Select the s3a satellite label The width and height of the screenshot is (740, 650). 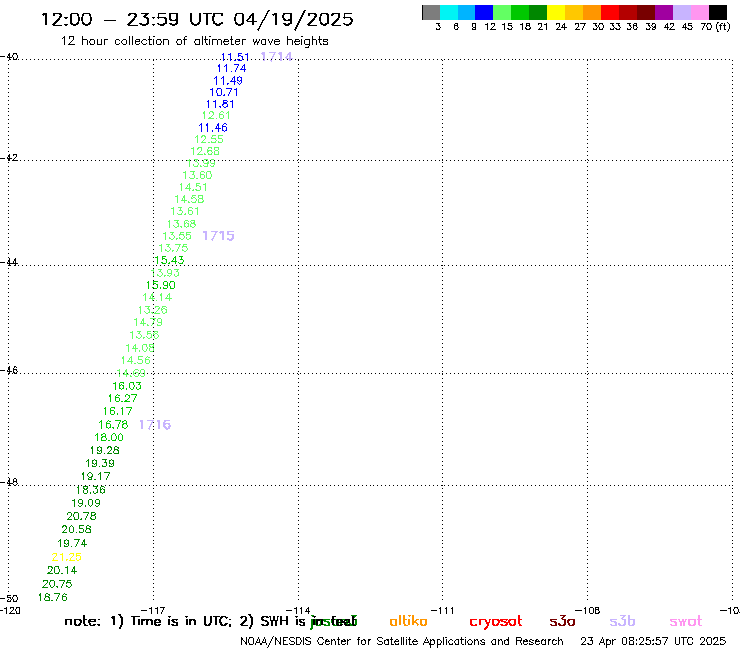point(562,621)
